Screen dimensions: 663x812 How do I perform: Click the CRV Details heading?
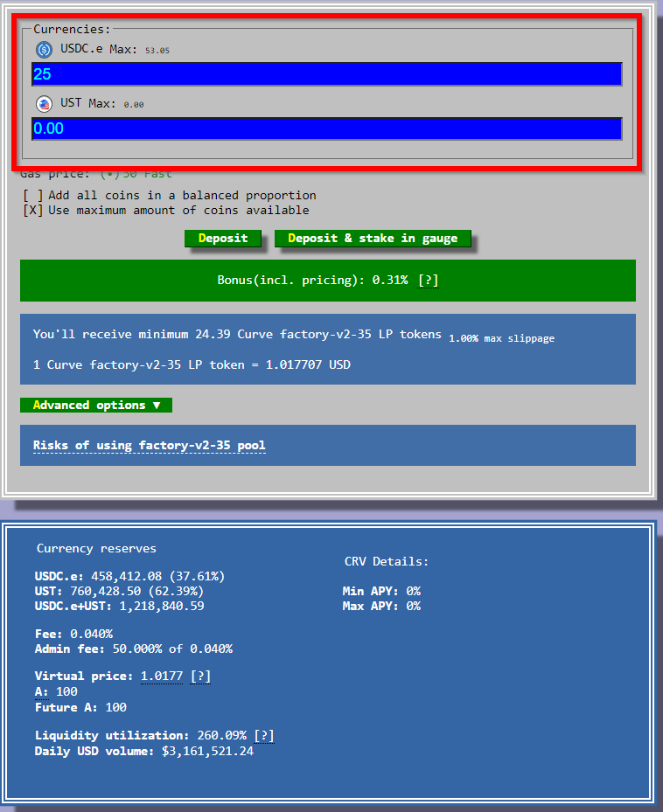(x=387, y=562)
